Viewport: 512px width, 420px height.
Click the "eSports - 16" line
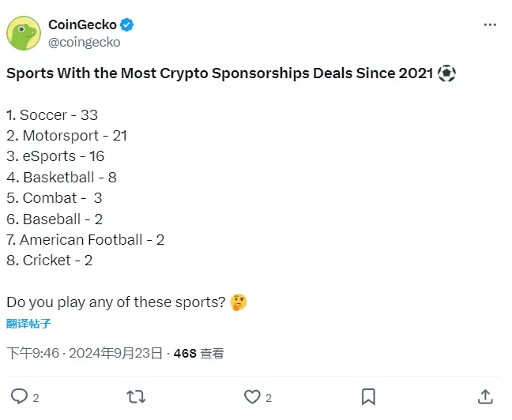pyautogui.click(x=55, y=156)
